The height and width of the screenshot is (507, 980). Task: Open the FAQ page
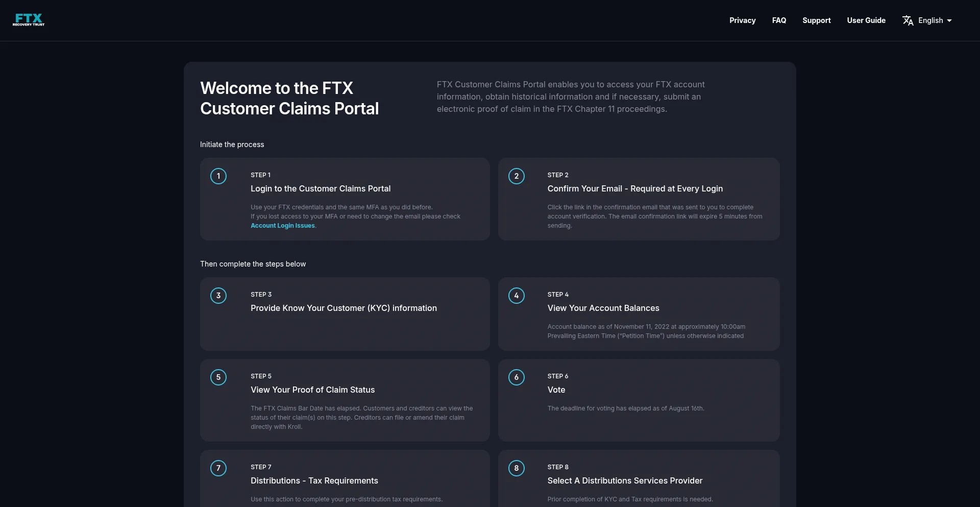tap(779, 20)
